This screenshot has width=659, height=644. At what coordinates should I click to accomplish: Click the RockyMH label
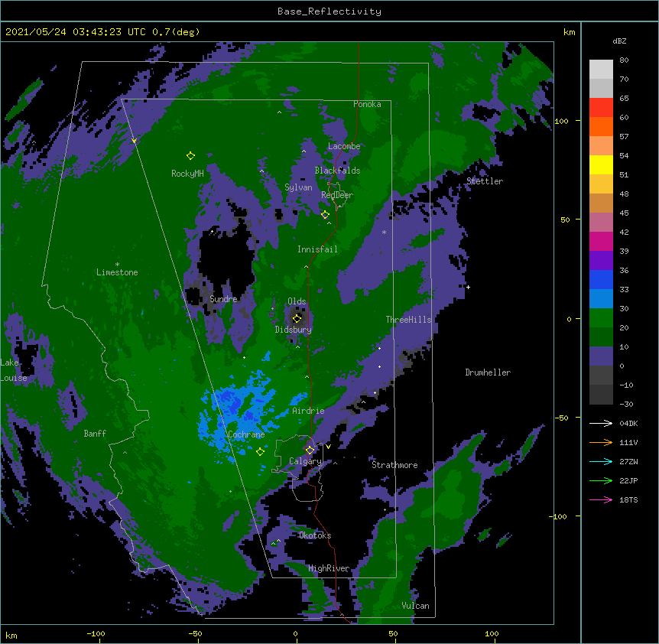coord(187,173)
